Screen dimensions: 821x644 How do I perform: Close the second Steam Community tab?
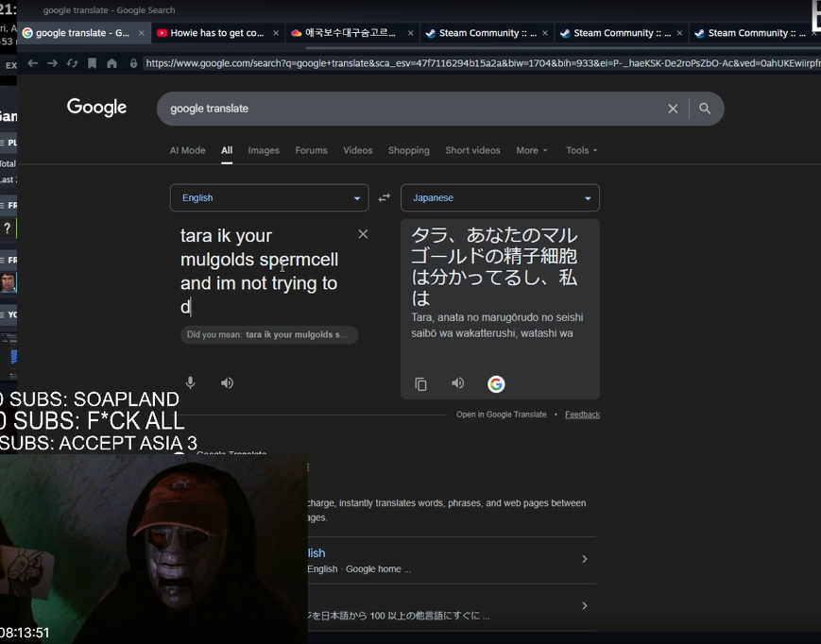(x=679, y=33)
